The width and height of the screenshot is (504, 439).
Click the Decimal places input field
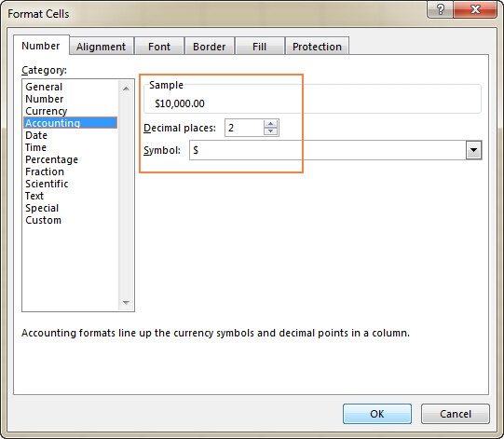pyautogui.click(x=244, y=128)
